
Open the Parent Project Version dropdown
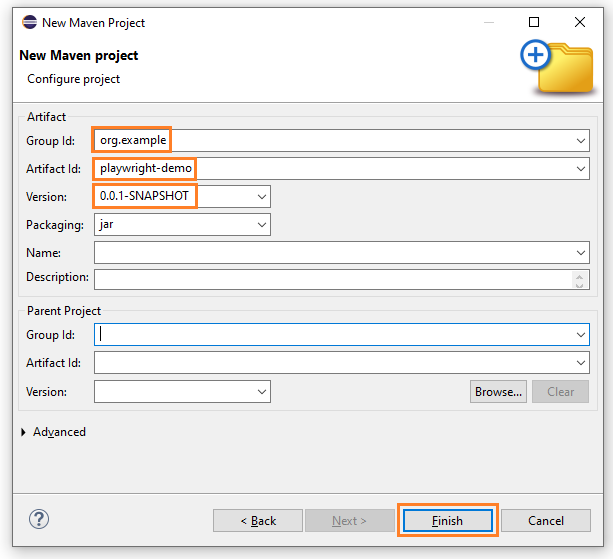point(262,392)
